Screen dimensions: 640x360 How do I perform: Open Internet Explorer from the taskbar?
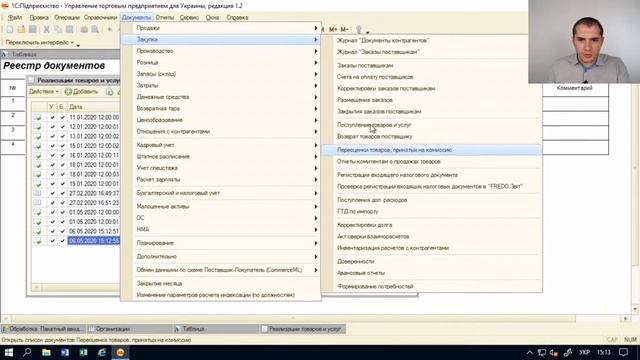coord(102,352)
